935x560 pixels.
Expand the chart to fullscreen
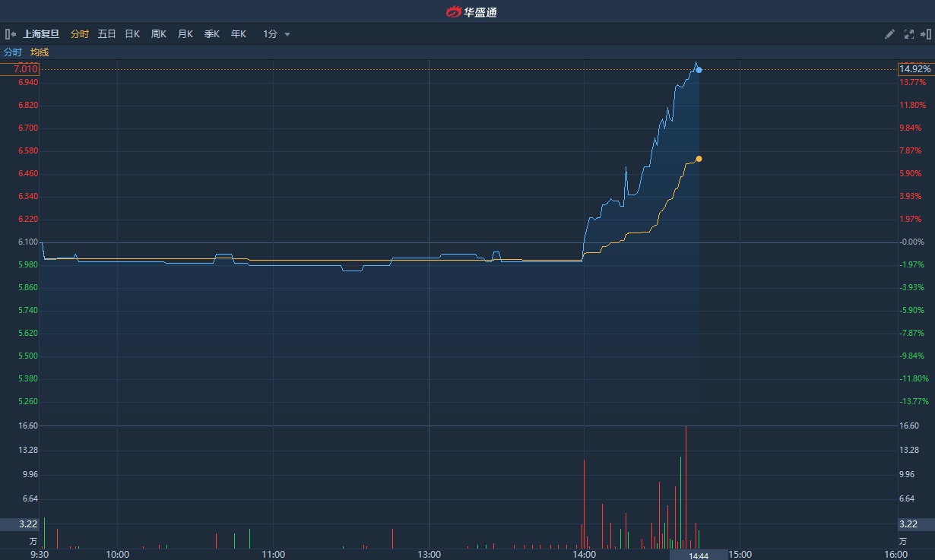908,34
